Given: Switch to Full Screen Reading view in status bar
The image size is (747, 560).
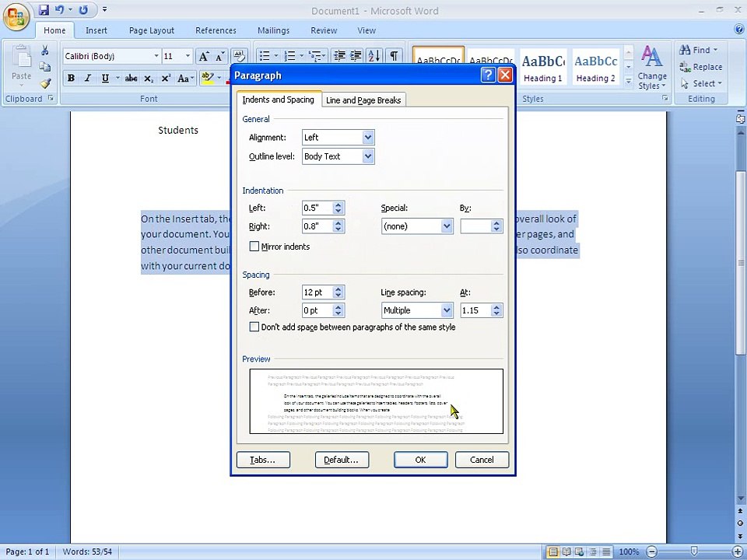Looking at the screenshot, I should click(x=566, y=552).
